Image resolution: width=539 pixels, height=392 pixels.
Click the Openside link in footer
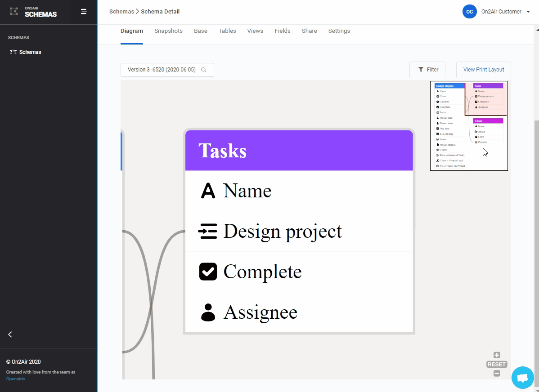point(16,379)
